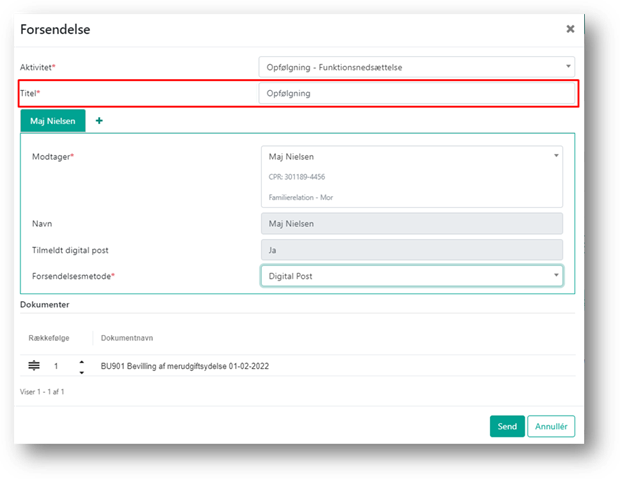The width and height of the screenshot is (620, 479).
Task: Move document down with the down arrow
Action: pos(81,372)
